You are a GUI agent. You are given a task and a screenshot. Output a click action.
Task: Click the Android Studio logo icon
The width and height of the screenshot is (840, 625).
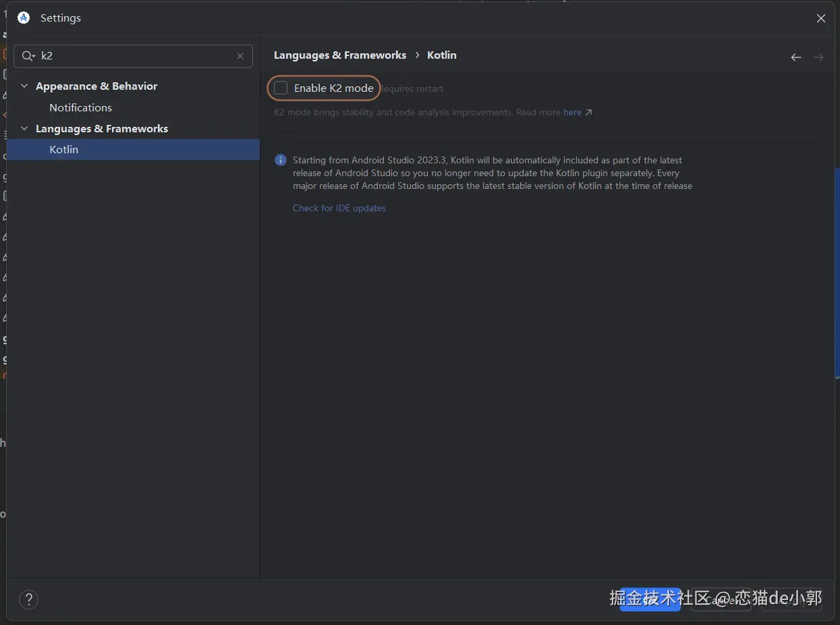click(x=24, y=18)
